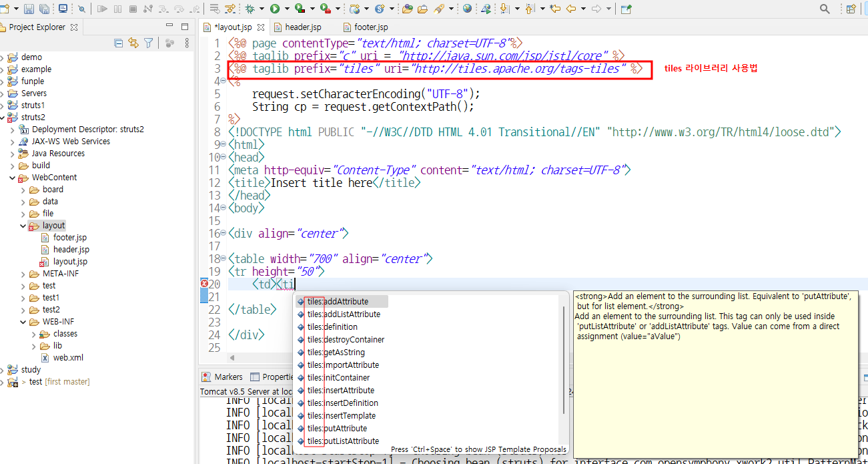Open the Next Annotation dropdown arrow

516,9
